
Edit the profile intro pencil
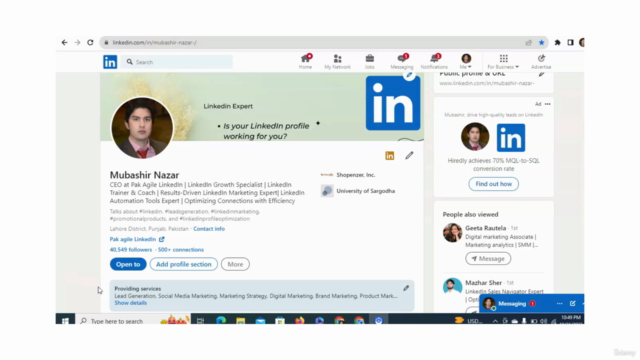(x=409, y=156)
